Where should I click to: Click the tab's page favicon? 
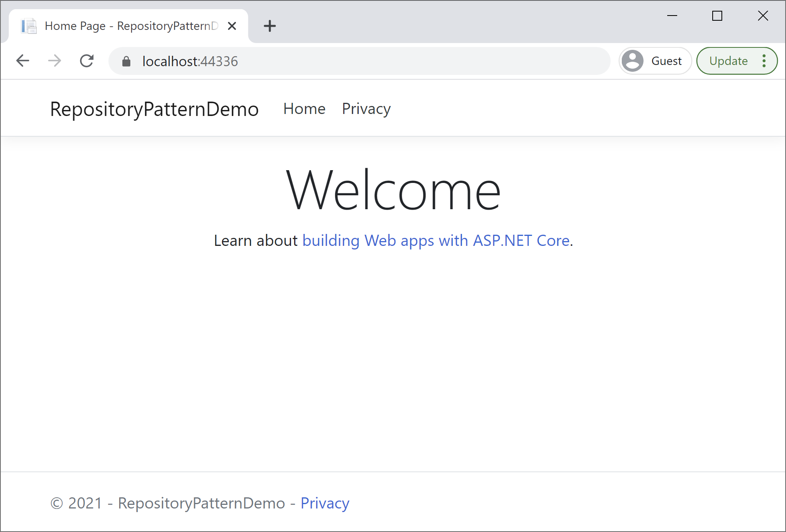29,26
